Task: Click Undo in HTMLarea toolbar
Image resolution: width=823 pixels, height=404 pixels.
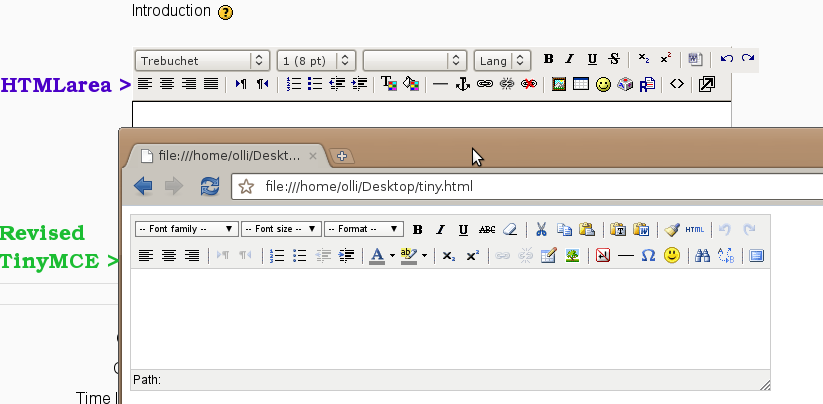Action: click(726, 58)
